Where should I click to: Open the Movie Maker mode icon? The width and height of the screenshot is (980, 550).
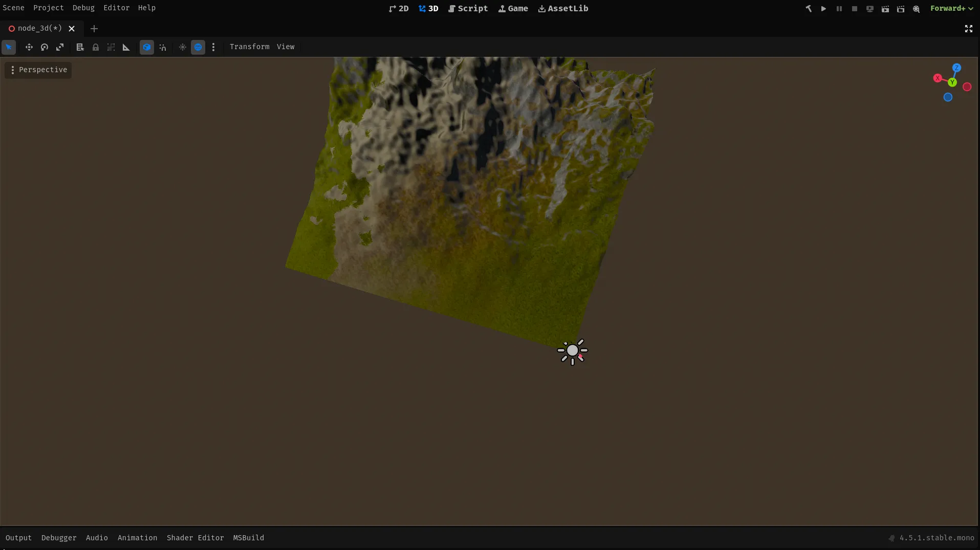916,9
